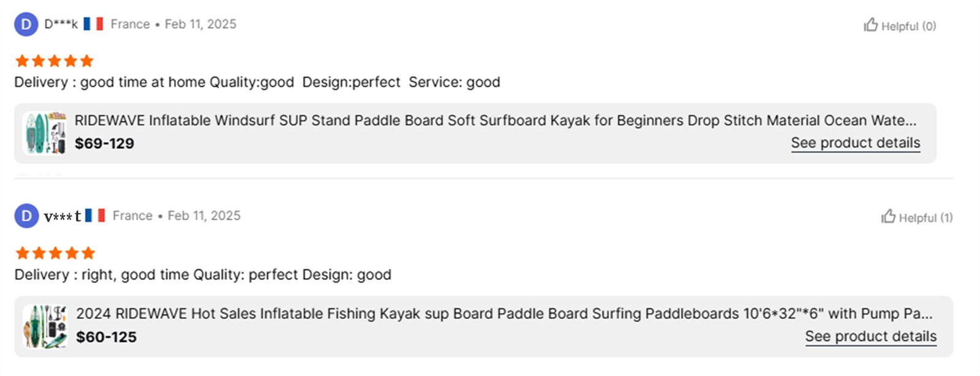Click the $69-129 price

104,143
